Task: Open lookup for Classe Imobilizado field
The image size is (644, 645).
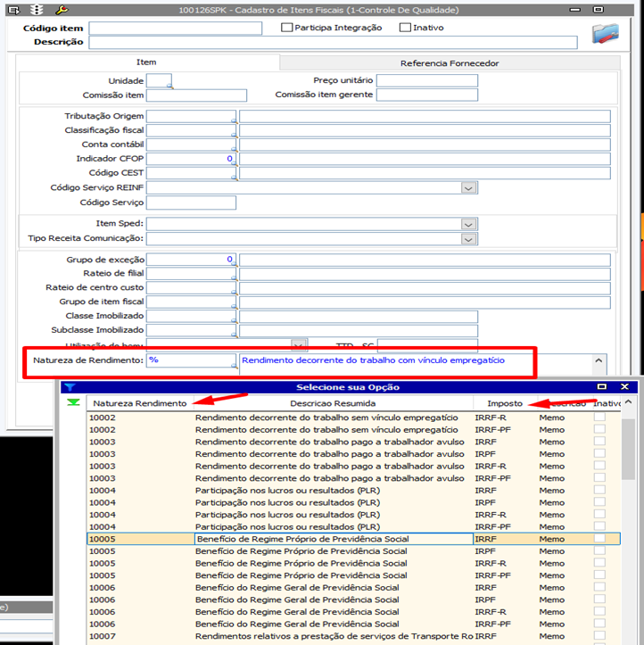Action: point(234,320)
